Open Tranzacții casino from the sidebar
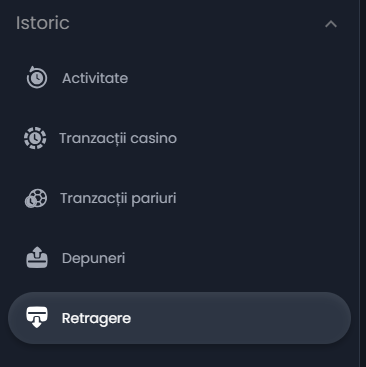The height and width of the screenshot is (367, 366). (x=118, y=138)
